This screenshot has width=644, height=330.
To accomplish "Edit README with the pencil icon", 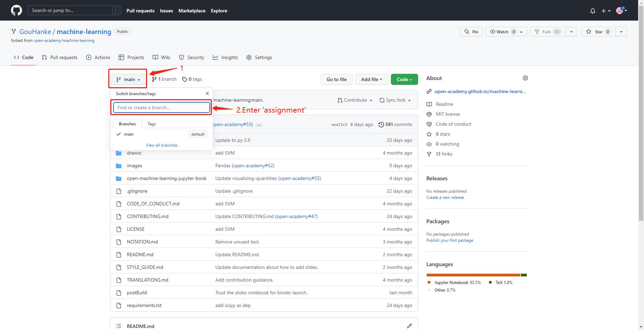I will (409, 326).
